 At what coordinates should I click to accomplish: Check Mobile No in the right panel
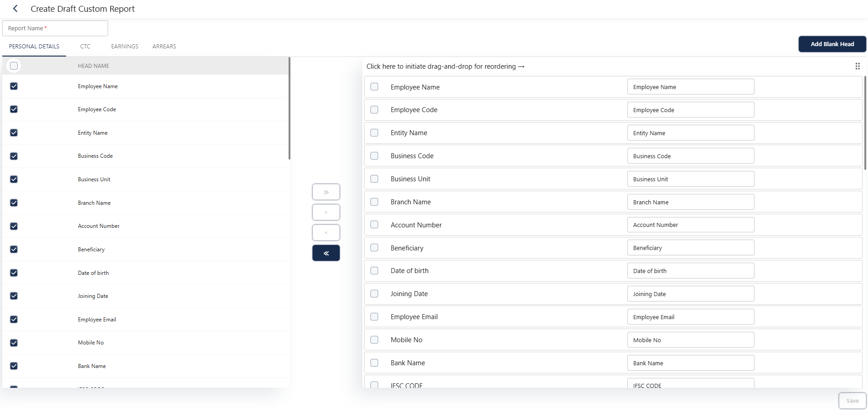point(375,340)
